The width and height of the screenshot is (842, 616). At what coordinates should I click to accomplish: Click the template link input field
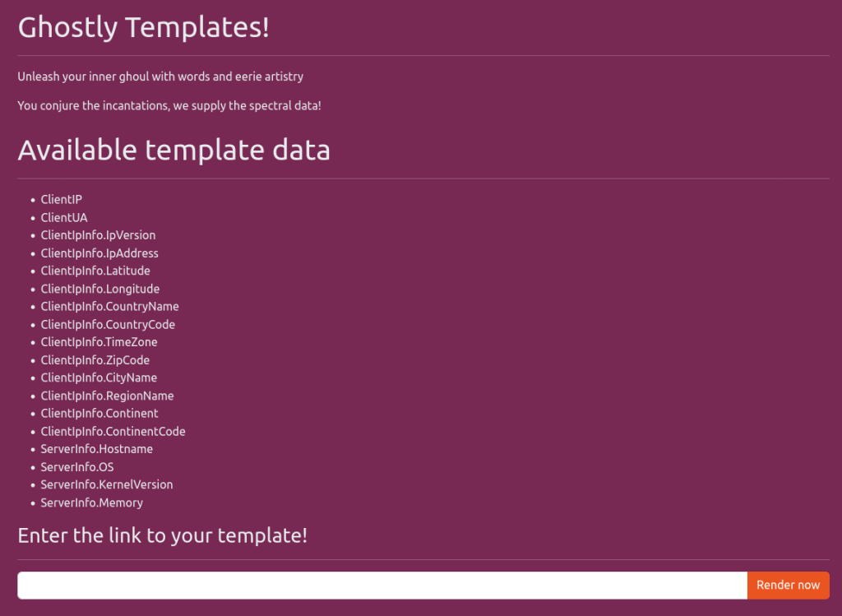tap(382, 585)
